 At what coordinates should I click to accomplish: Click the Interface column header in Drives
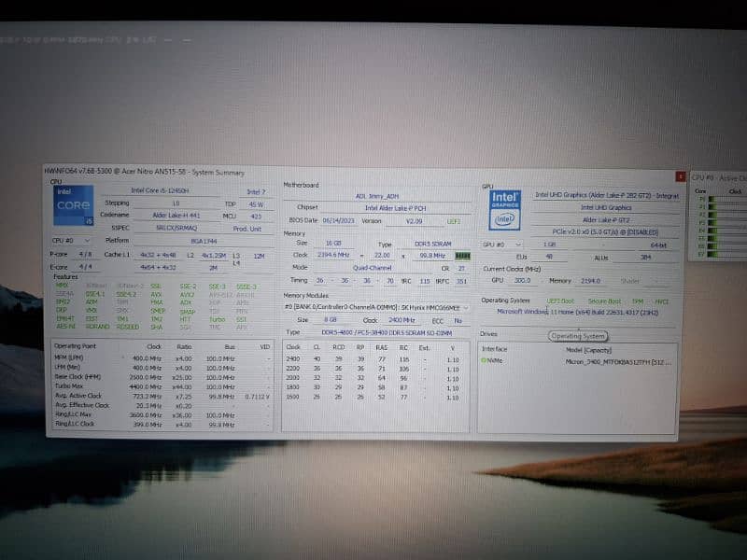pyautogui.click(x=495, y=348)
